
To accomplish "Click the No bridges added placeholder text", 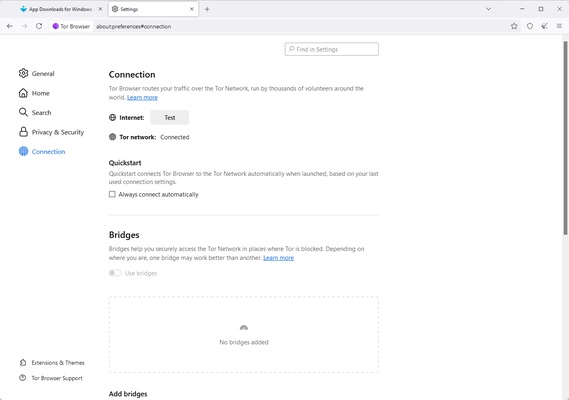I will click(x=244, y=342).
